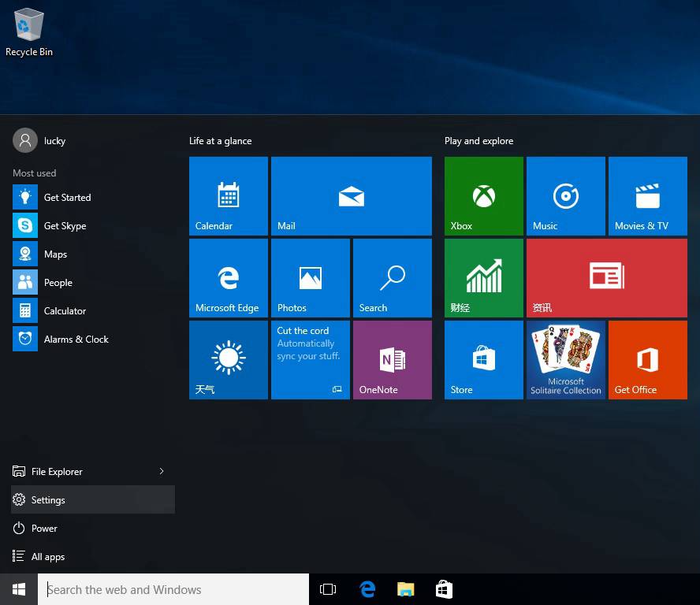
Task: Open the Microsoft Edge tile
Action: (229, 277)
